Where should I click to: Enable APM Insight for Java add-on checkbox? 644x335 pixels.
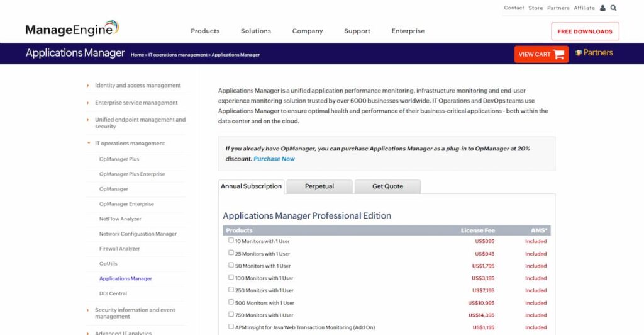(x=231, y=327)
